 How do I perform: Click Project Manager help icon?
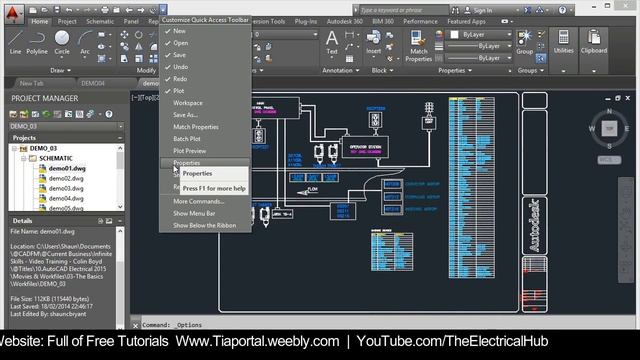click(109, 114)
